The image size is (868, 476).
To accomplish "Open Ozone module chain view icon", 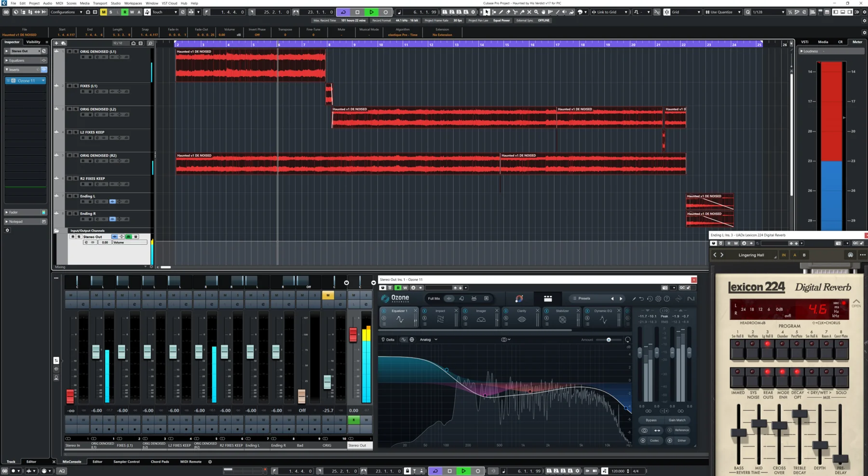I will click(548, 299).
